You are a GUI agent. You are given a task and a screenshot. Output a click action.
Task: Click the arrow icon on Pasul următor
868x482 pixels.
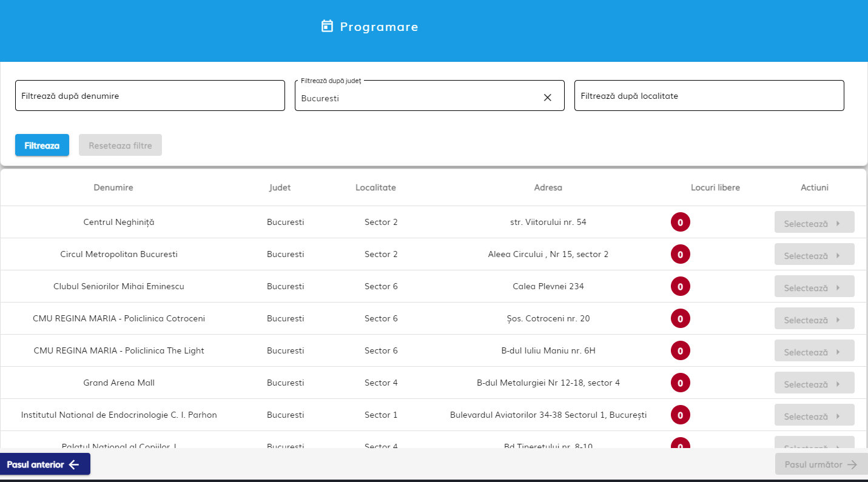pos(852,464)
